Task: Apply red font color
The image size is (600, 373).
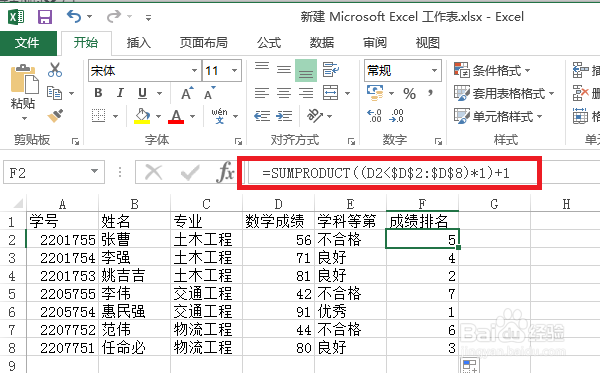Action: [176, 116]
